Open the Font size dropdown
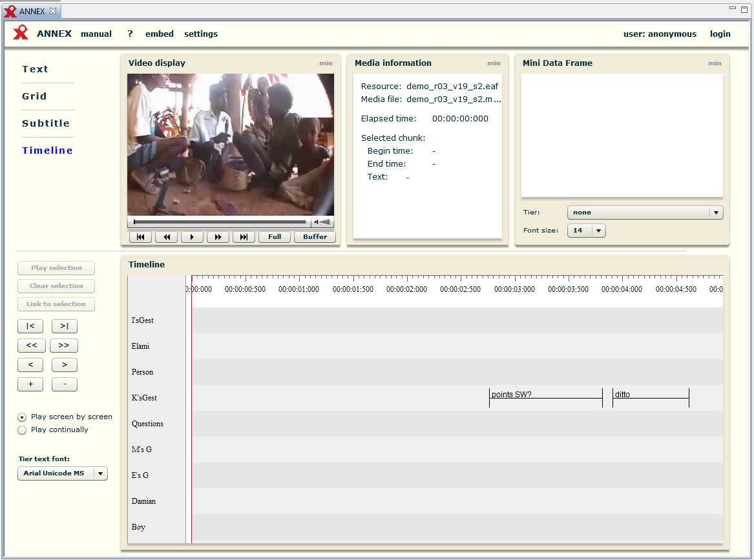 click(586, 231)
